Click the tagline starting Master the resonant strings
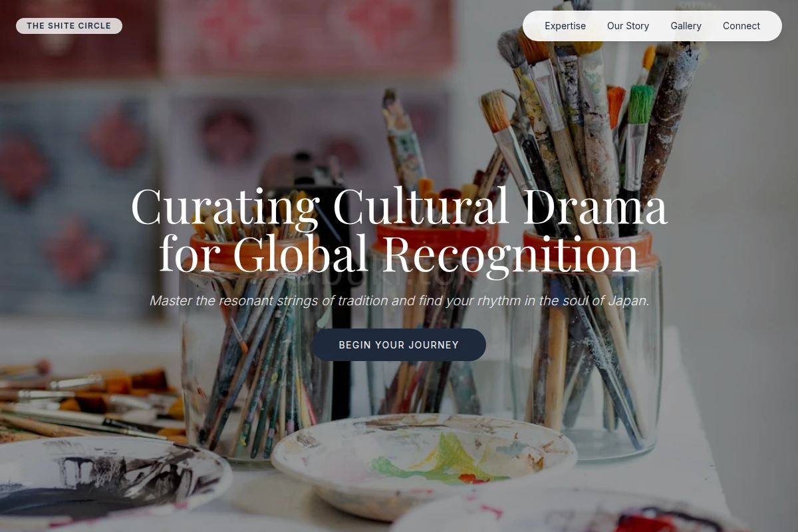Image resolution: width=798 pixels, height=532 pixels. tap(399, 301)
